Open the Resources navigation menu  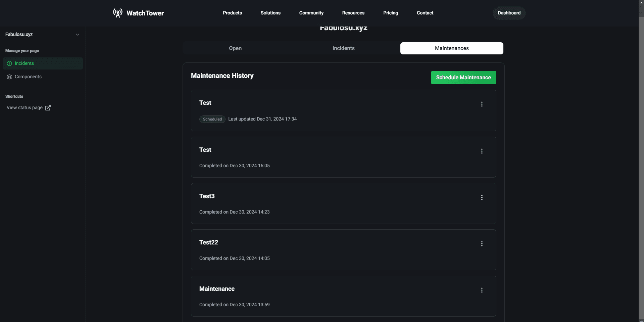(x=353, y=13)
